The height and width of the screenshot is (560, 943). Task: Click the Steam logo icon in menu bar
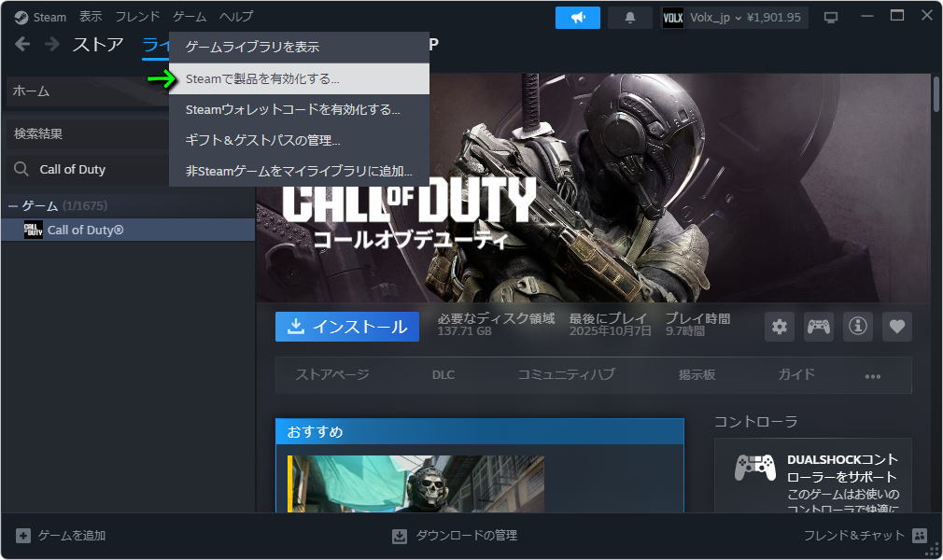(21, 18)
